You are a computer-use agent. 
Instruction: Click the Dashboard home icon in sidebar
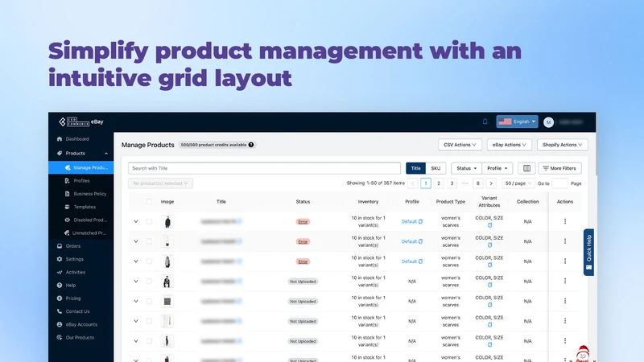click(60, 139)
